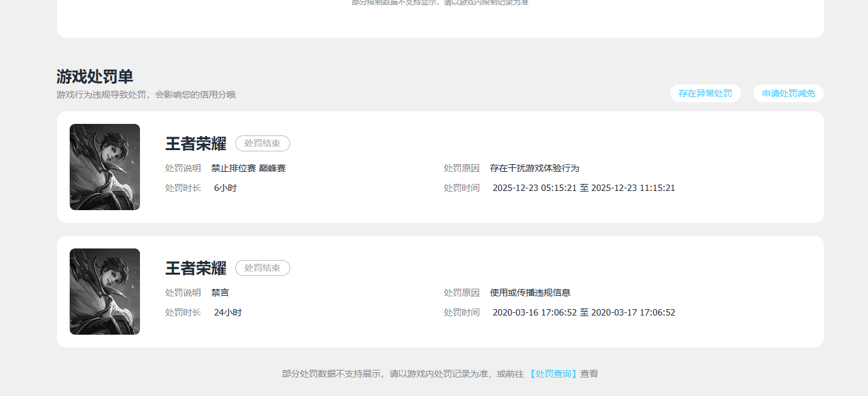Click the 游戏处罚单 heading
Image resolution: width=868 pixels, height=396 pixels.
click(x=95, y=77)
